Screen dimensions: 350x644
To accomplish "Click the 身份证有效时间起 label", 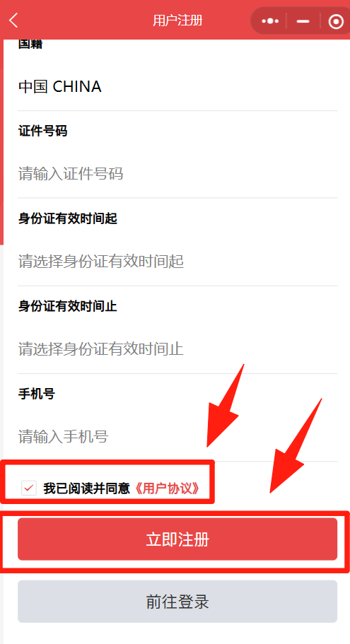I will coord(68,219).
